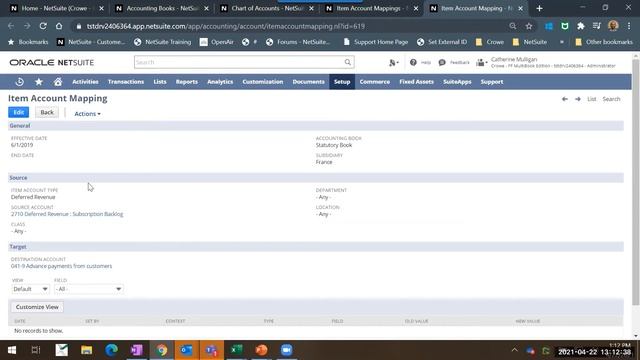Click the Windows Start button
The height and width of the screenshot is (360, 640).
12,350
